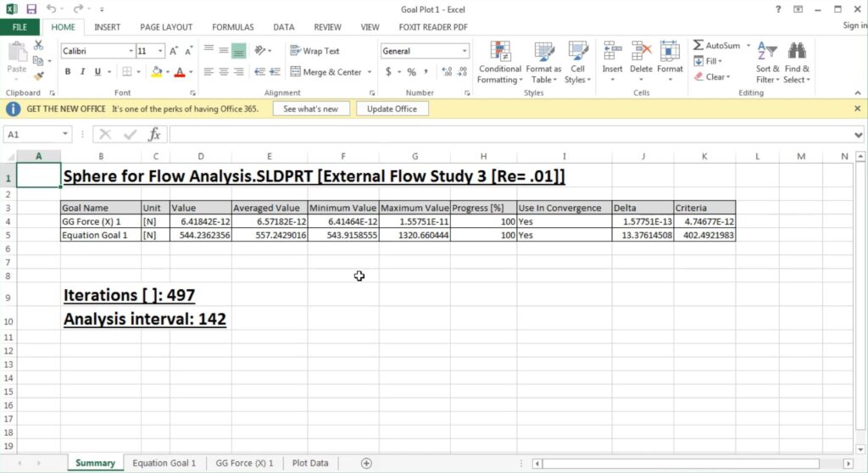Click the Undo arrow icon
Screen dimensions: 868x473
click(51, 8)
